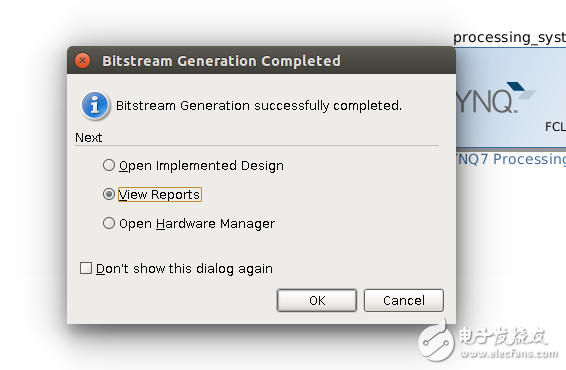Click the Don't show this dialog again label
Viewport: 566px width, 370px height.
coord(184,269)
